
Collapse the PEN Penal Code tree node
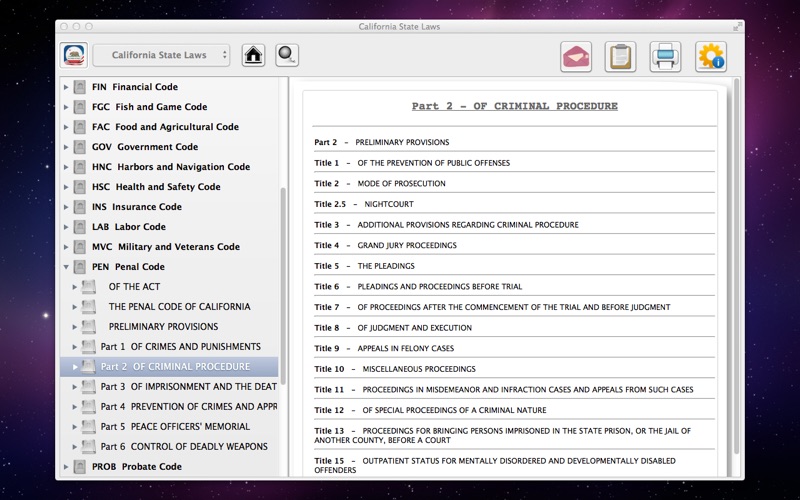click(x=66, y=267)
